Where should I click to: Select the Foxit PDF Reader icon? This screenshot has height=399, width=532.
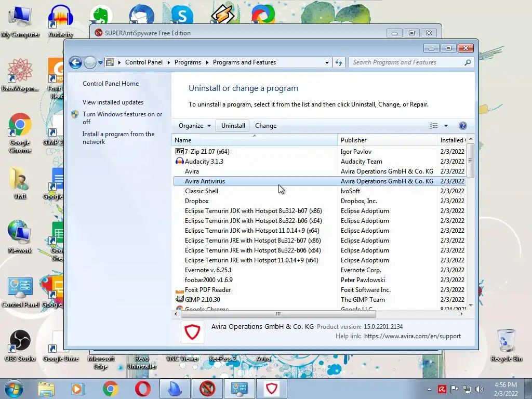pyautogui.click(x=179, y=290)
